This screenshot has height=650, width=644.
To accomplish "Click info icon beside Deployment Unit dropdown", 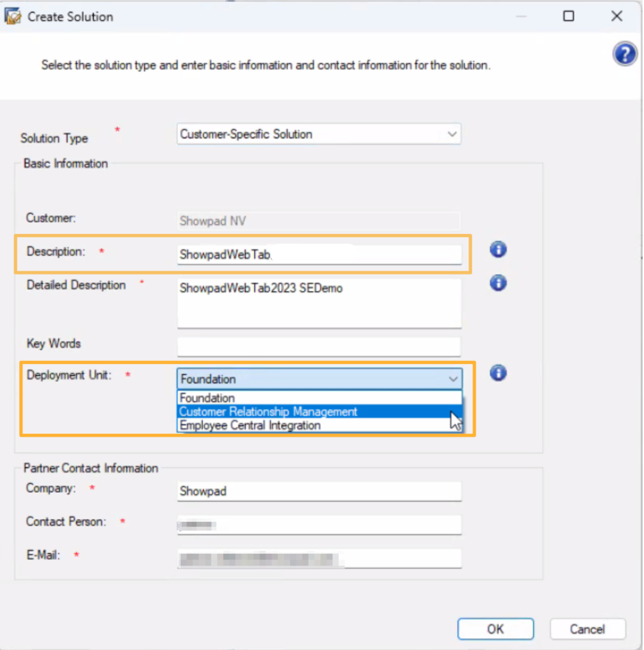I will coord(498,373).
